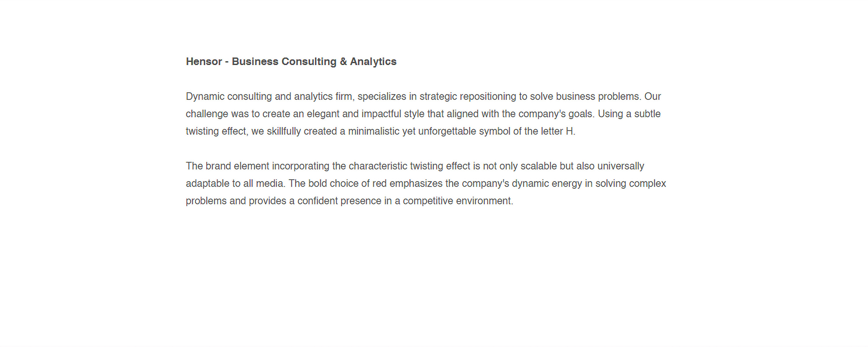The image size is (868, 347).
Task: Click the word "specializes" in the first paragraph
Action: coord(381,97)
